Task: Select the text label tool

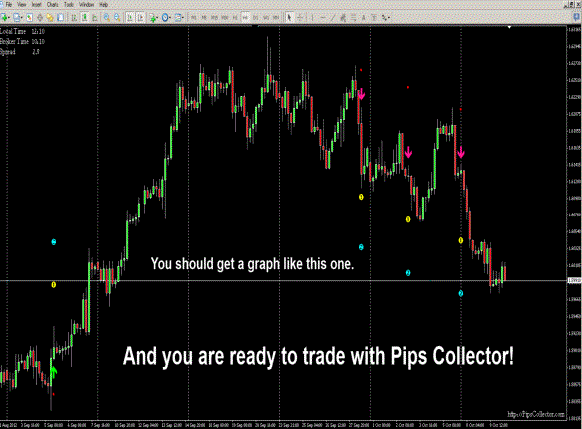Action: pyautogui.click(x=374, y=17)
